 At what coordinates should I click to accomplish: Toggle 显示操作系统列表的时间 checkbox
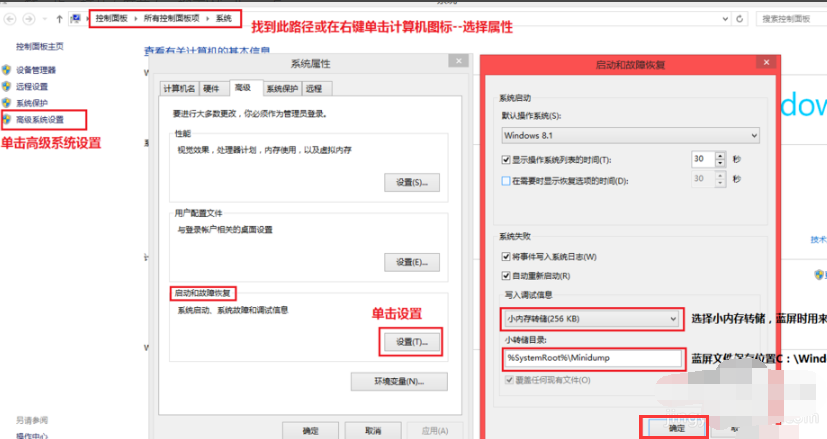pos(506,160)
